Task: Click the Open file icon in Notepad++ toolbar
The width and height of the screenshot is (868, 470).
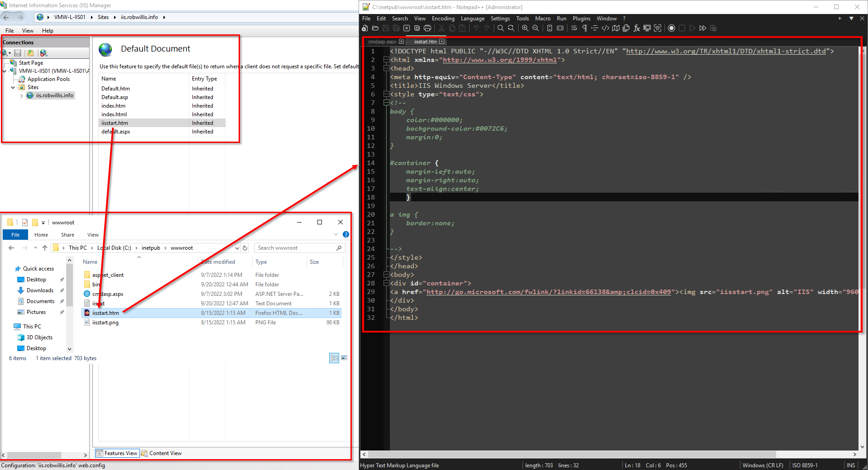Action: point(375,28)
